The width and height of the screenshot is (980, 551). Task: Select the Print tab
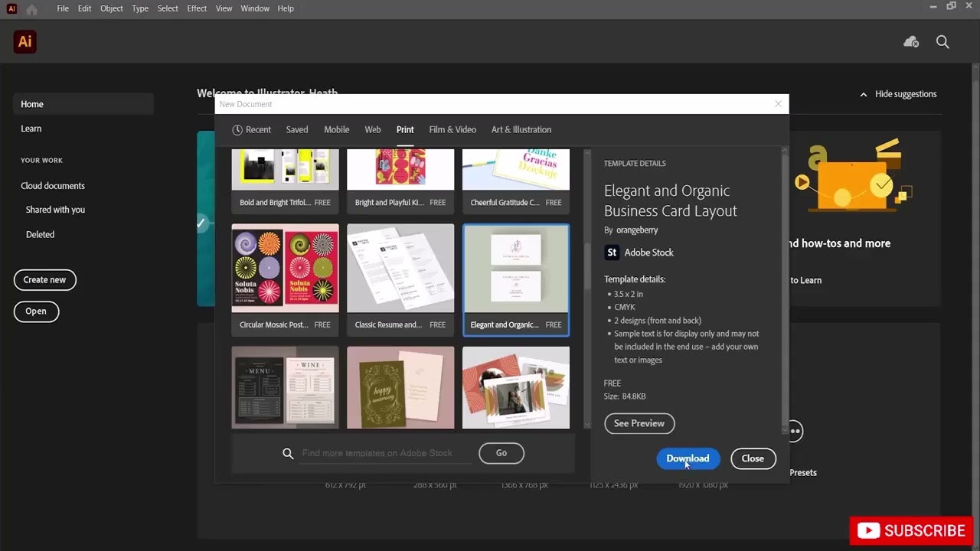coord(405,130)
